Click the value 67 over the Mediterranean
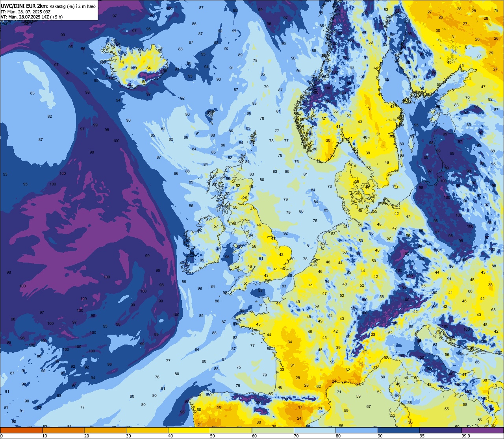This screenshot has width=504, height=439. [x=369, y=407]
